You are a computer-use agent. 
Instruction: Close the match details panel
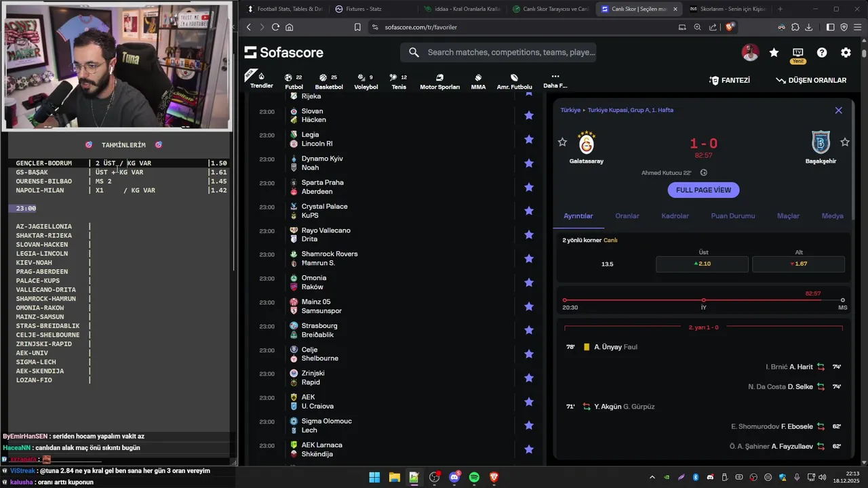838,110
